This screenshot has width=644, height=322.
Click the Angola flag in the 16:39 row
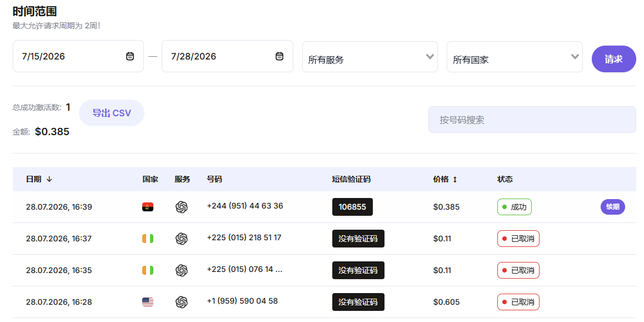[148, 207]
